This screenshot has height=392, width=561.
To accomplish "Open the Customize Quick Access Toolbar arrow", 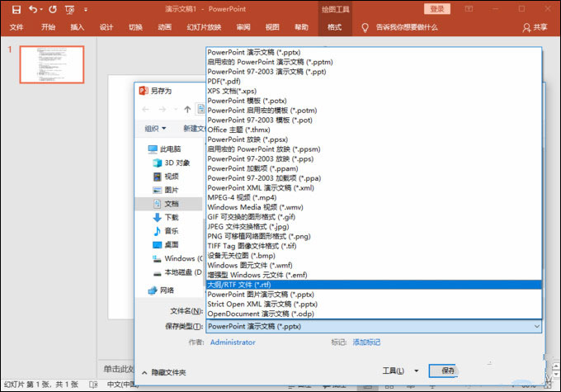I will click(x=86, y=10).
